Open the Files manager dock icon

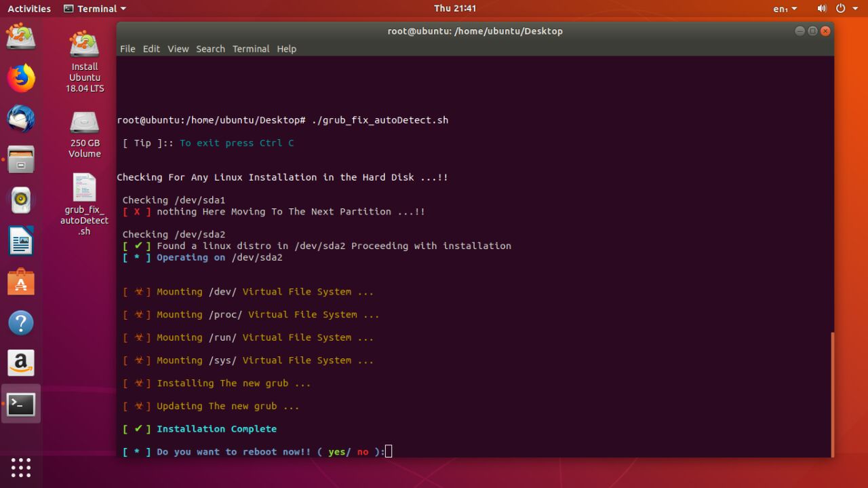21,159
